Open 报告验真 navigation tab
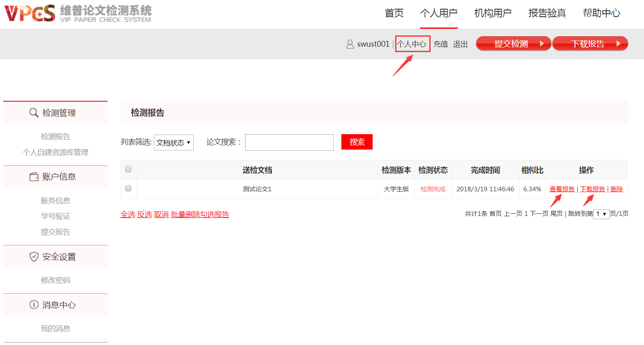Image resolution: width=644 pixels, height=345 pixels. [547, 13]
